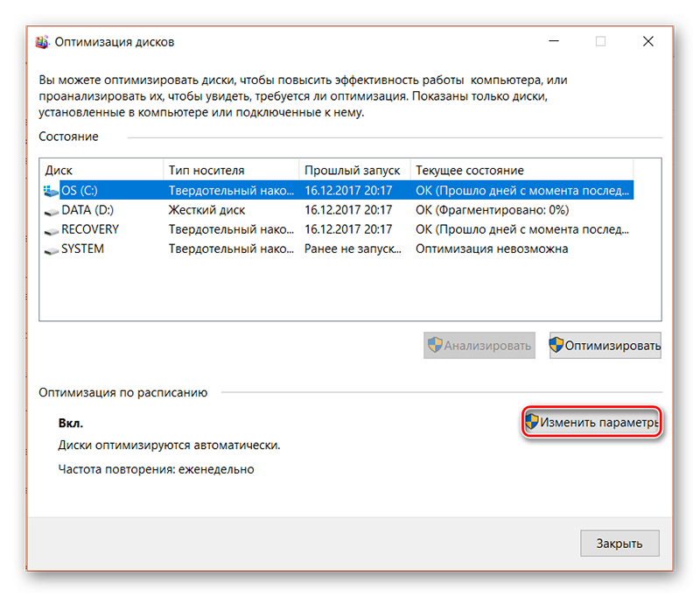The height and width of the screenshot is (597, 700).
Task: Select the RECOVERY disk row
Action: [338, 229]
